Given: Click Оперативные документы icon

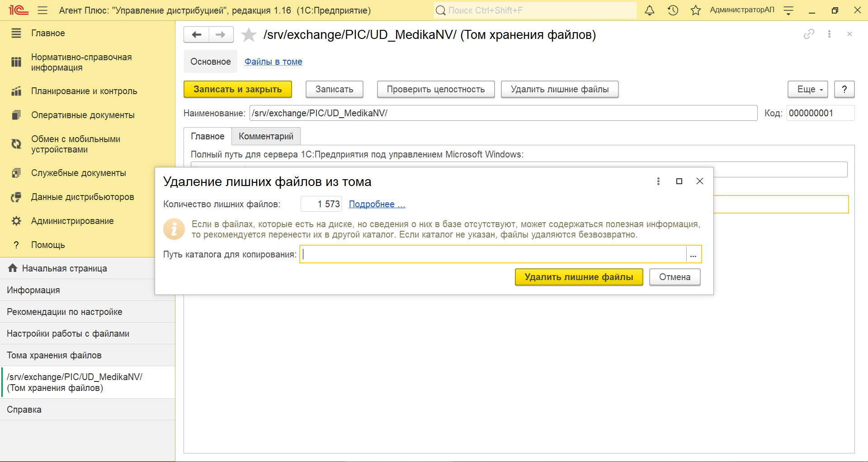Looking at the screenshot, I should click(16, 115).
